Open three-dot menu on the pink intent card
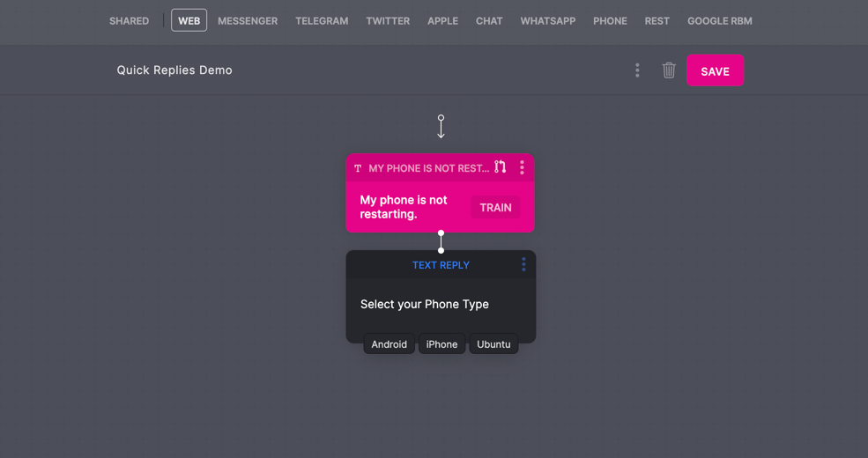The width and height of the screenshot is (868, 458). [x=522, y=167]
